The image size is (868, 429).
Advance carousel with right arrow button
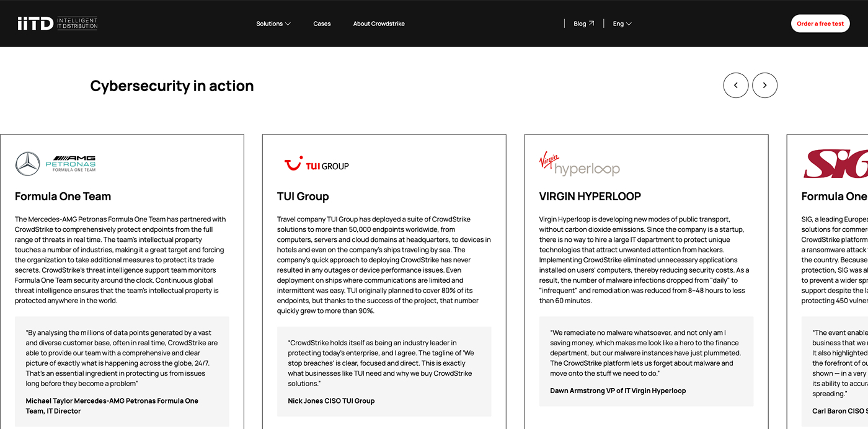tap(764, 86)
